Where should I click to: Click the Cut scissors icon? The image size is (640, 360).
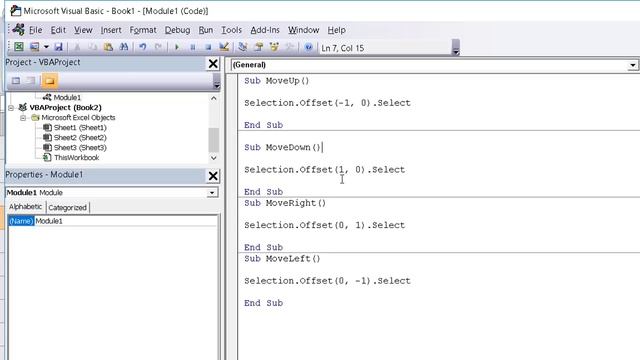point(77,47)
